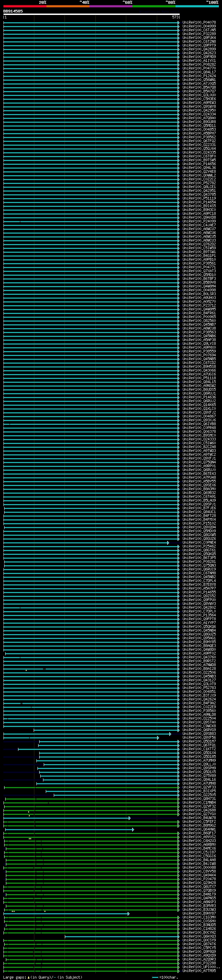Select hit label UniRef100_Q9LLJ0
The width and height of the screenshot is (222, 980).
click(199, 764)
